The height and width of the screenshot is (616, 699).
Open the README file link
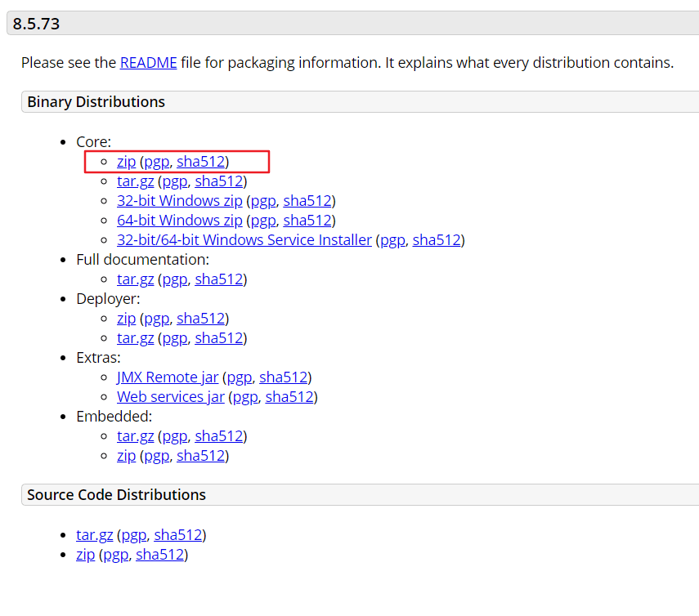point(148,63)
